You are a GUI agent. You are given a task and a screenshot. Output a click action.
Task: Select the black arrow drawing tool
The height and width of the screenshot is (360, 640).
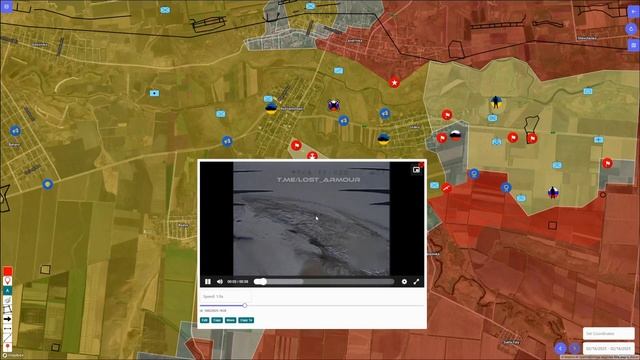tap(8, 319)
